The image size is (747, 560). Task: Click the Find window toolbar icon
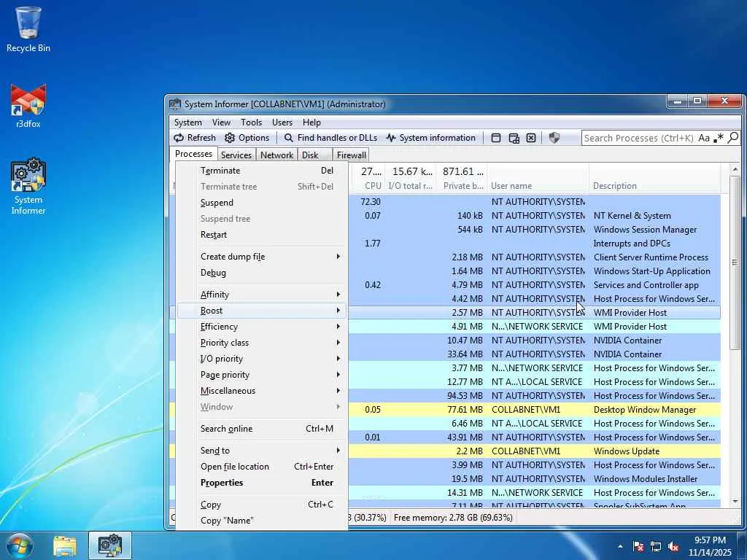click(496, 138)
